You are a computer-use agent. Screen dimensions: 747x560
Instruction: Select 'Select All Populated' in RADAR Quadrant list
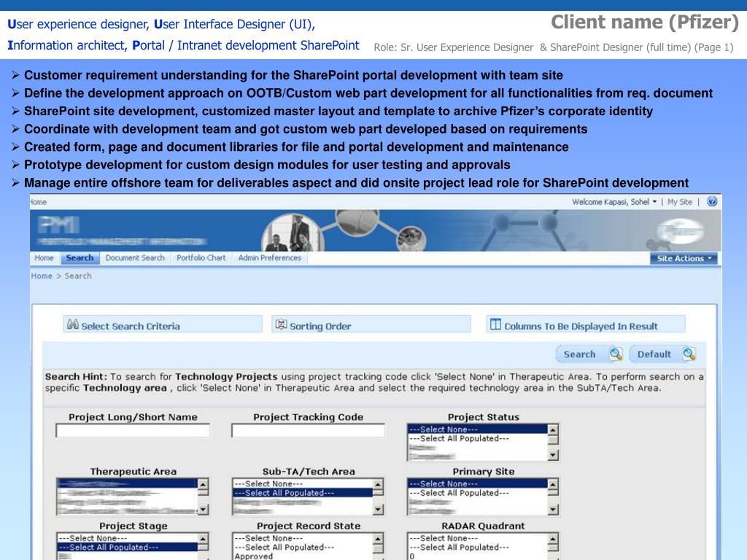click(x=477, y=548)
